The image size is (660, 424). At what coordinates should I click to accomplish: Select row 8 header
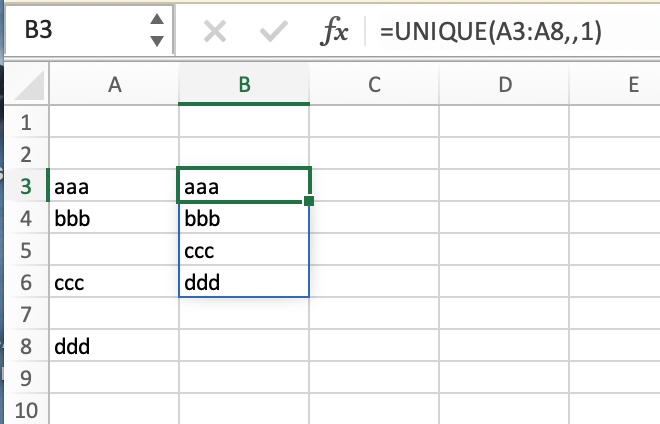pos(26,346)
